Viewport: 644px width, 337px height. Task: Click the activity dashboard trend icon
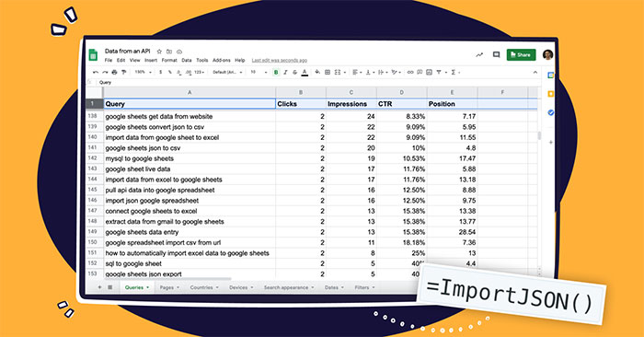(479, 54)
